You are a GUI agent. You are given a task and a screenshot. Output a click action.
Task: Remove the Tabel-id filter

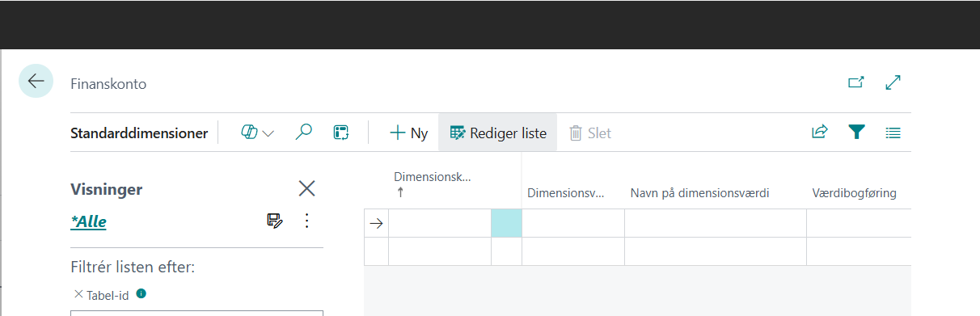[78, 294]
